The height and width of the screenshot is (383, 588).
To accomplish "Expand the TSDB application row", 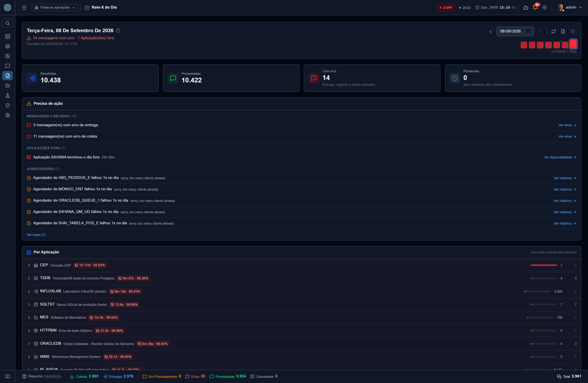I will coord(29,278).
